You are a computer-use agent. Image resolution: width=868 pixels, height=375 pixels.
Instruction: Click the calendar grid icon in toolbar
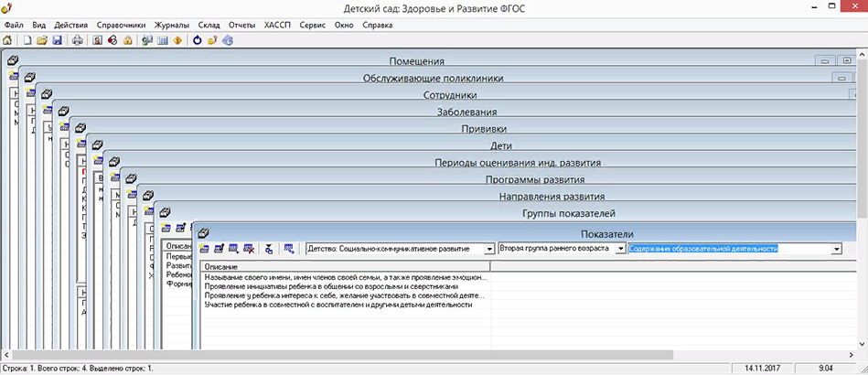tap(162, 41)
